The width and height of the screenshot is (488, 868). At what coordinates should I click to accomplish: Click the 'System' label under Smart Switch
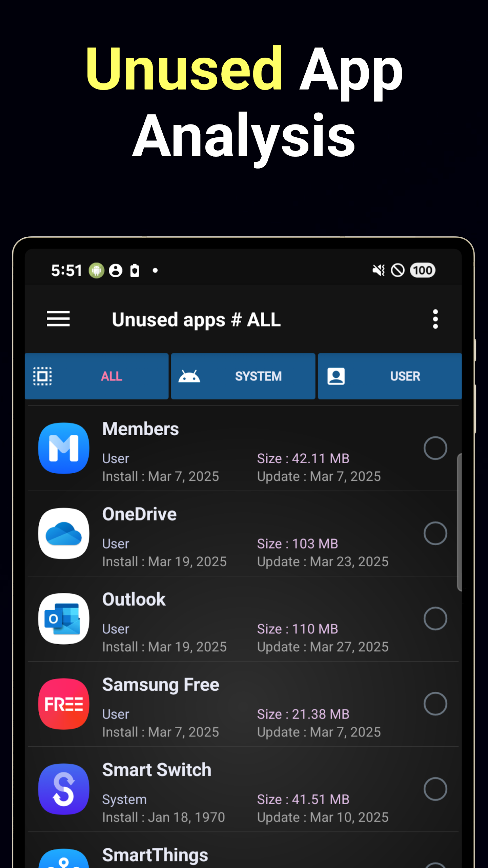pyautogui.click(x=124, y=800)
